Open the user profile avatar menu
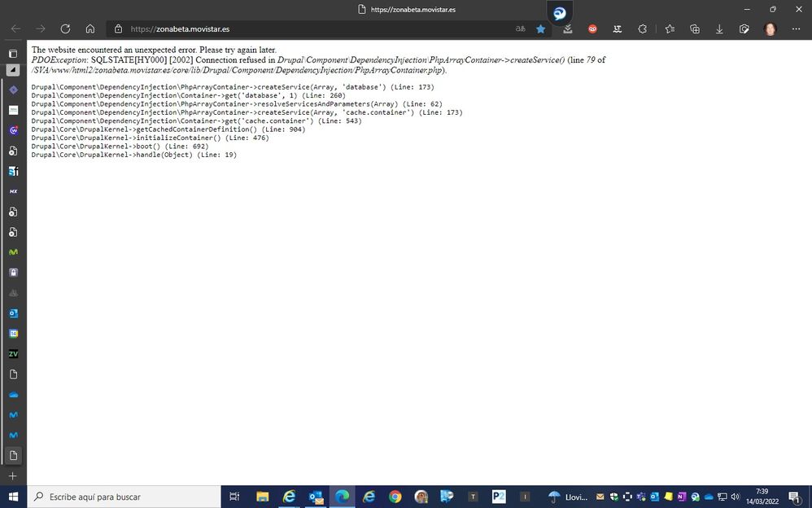Screen dimensions: 812x508 [x=770, y=28]
